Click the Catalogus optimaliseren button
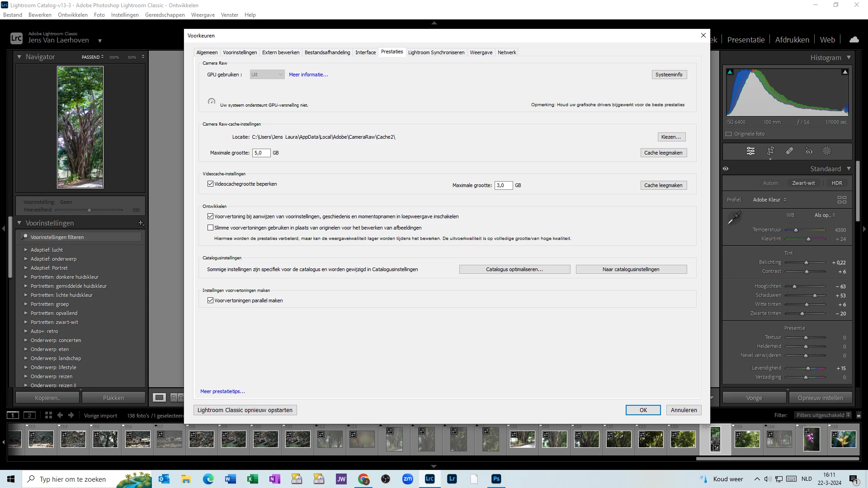The image size is (868, 488). pos(514,269)
